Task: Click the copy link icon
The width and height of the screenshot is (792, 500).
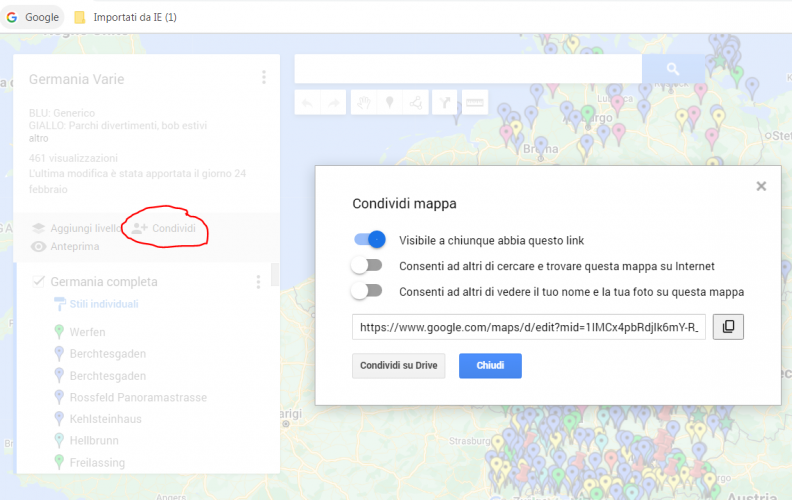Action: pos(728,327)
